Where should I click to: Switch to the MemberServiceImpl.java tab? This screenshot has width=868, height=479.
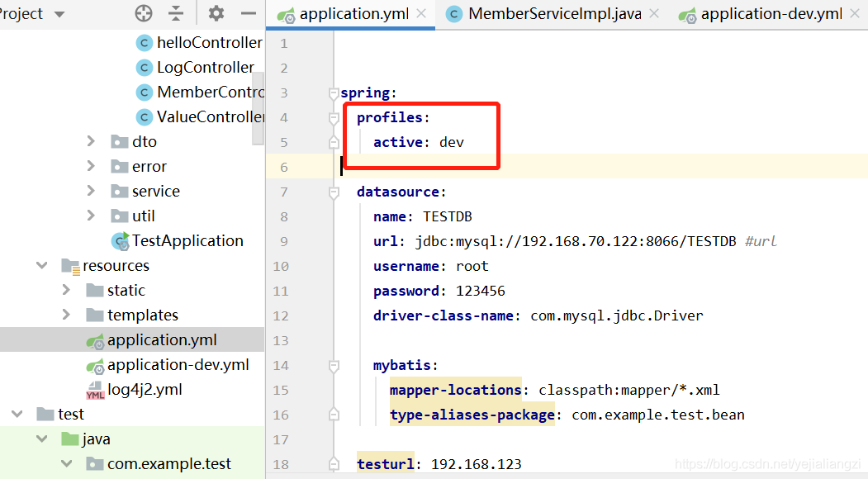553,14
